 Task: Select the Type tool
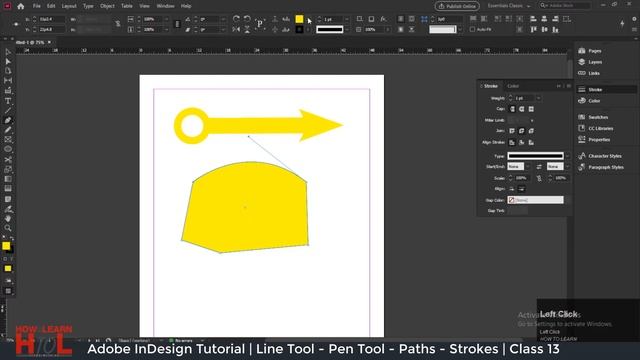coord(8,101)
